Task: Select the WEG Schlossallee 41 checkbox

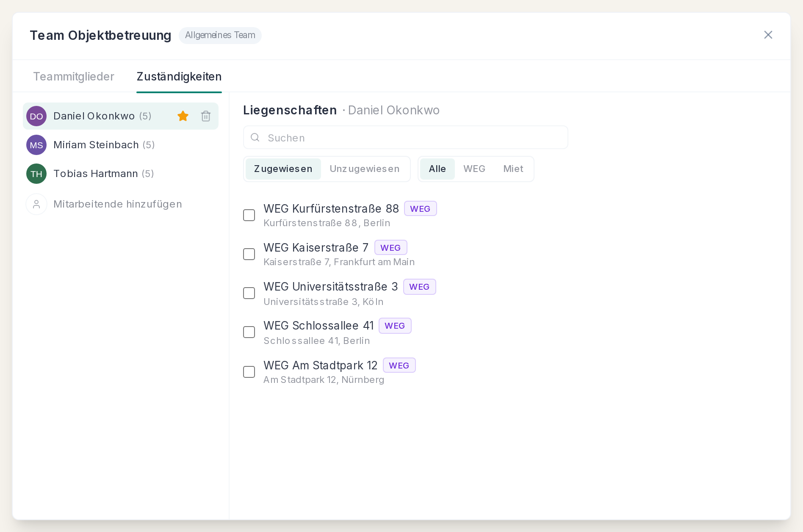Action: click(x=249, y=332)
